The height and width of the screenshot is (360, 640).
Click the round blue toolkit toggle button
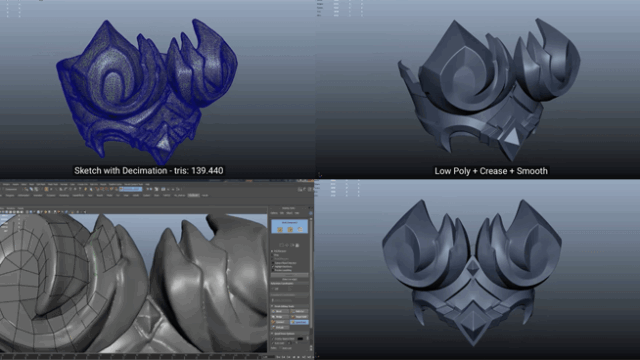point(311,213)
